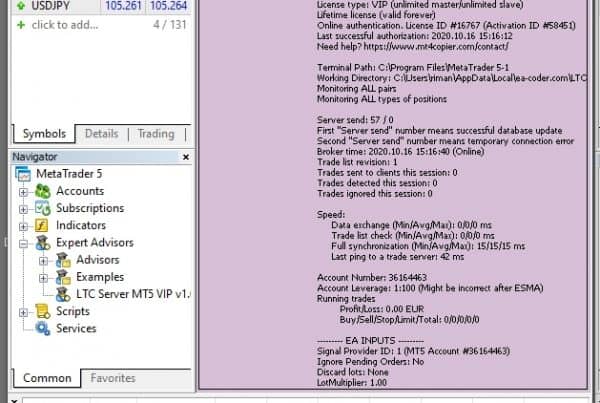
Task: Select the Indicators label
Action: pos(81,225)
